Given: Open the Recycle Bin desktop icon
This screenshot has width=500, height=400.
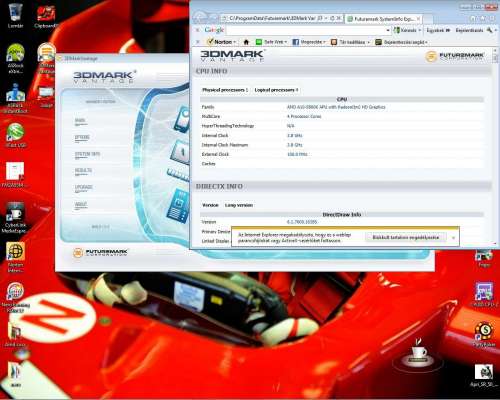Looking at the screenshot, I should 15,16.
